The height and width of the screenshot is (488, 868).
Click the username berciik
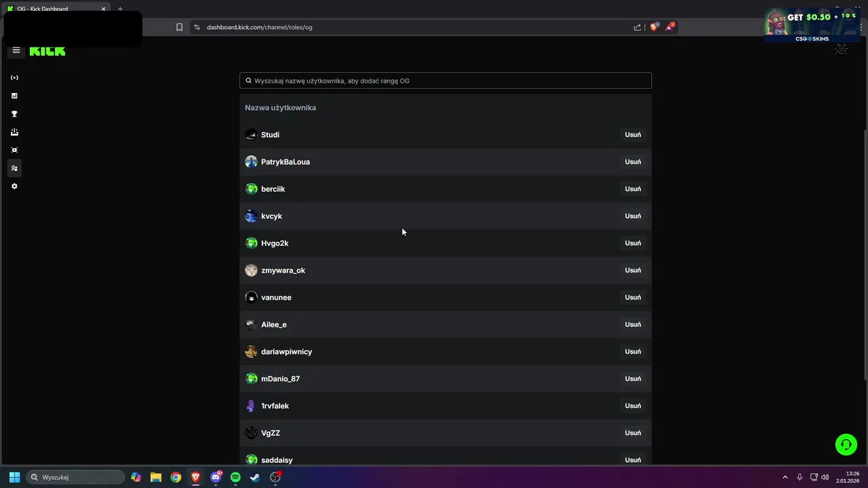[273, 189]
